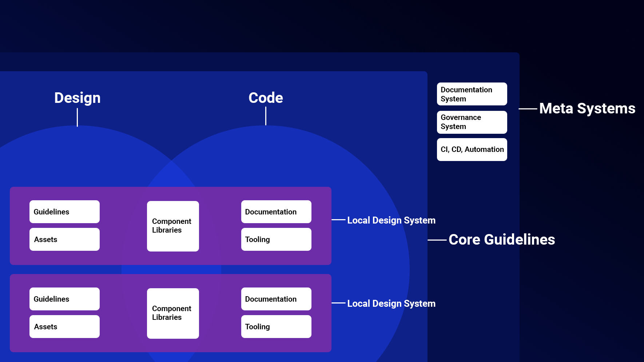Open the upper Assets card

point(64,239)
